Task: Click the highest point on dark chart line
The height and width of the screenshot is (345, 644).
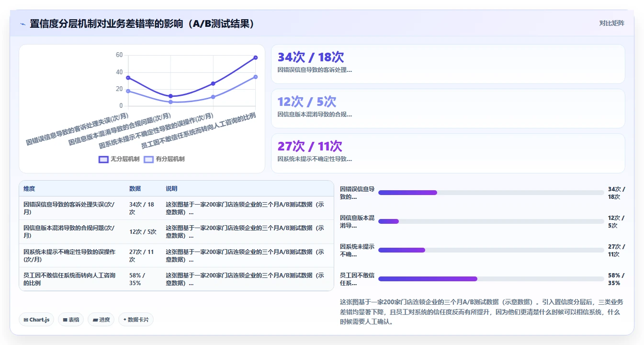Action: pos(255,57)
